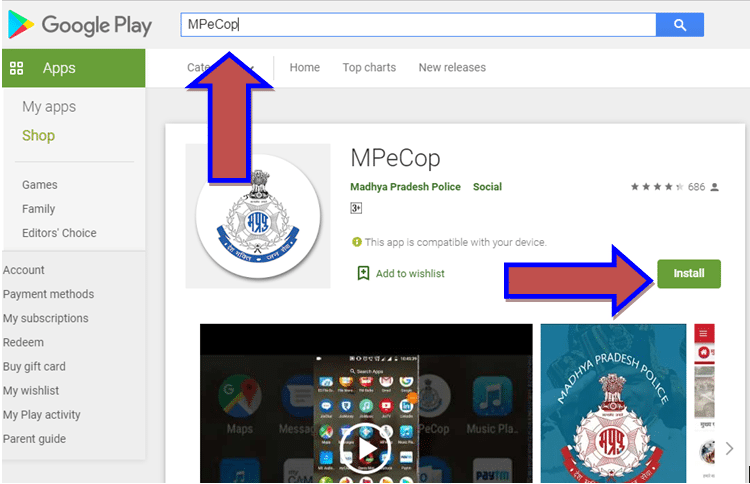The width and height of the screenshot is (750, 484).
Task: Click the star rating for MPeCop
Action: pos(655,187)
